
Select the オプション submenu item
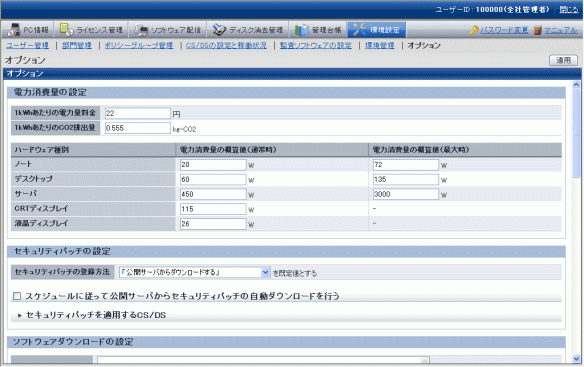pos(424,45)
